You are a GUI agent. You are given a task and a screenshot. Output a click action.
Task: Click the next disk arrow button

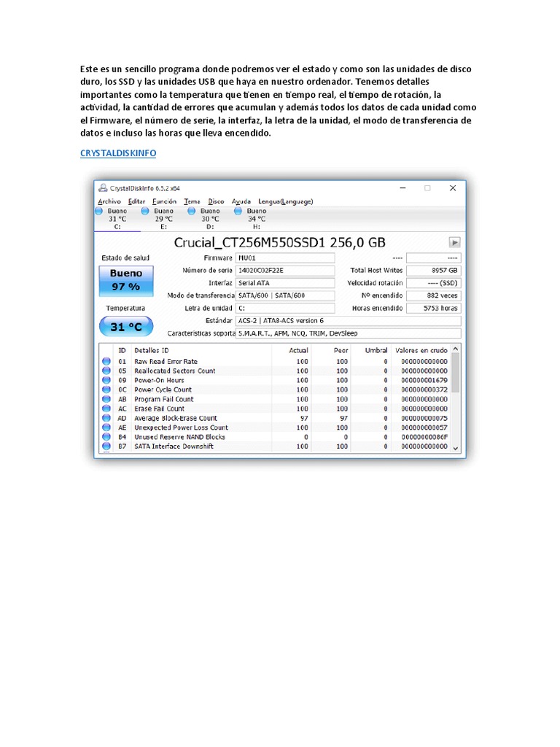tap(455, 242)
